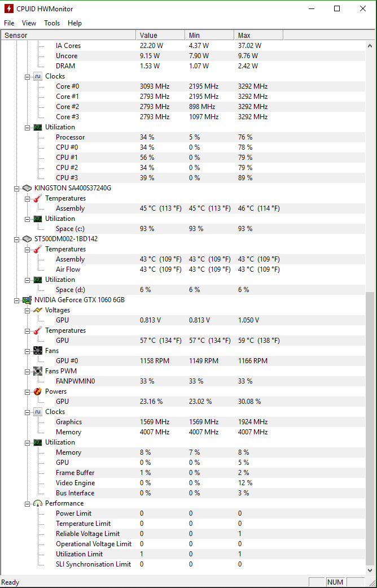
Task: Collapse the CPU Clocks section
Action: pyautogui.click(x=27, y=76)
